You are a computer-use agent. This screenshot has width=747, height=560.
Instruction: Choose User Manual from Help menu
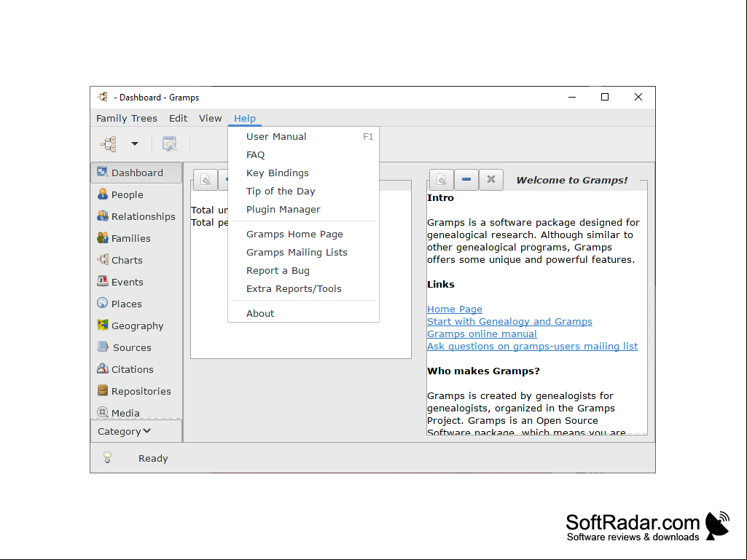(x=303, y=137)
